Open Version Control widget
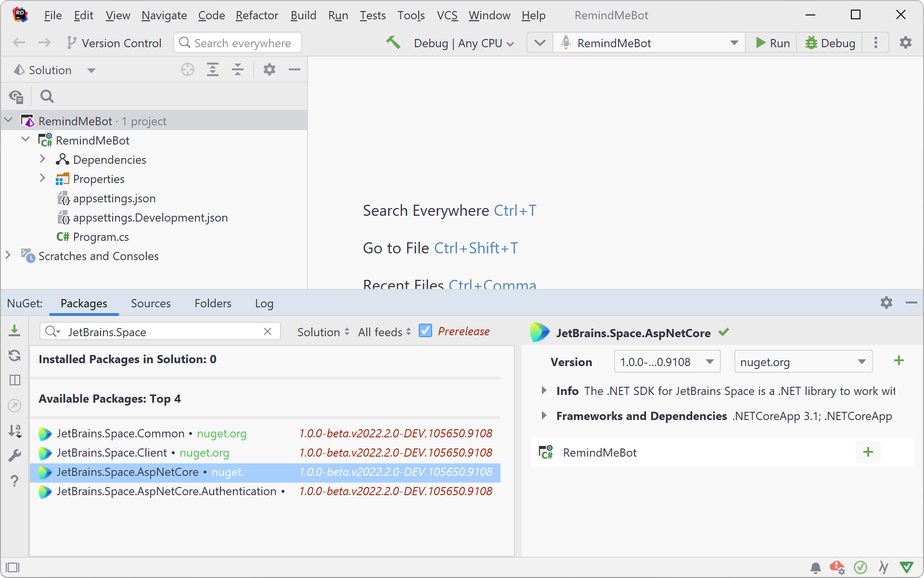 tap(114, 43)
